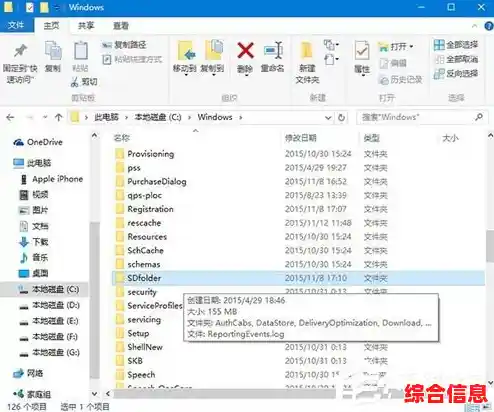The image size is (494, 412).
Task: Collapse the ribbon with the chevron
Action: (x=474, y=26)
